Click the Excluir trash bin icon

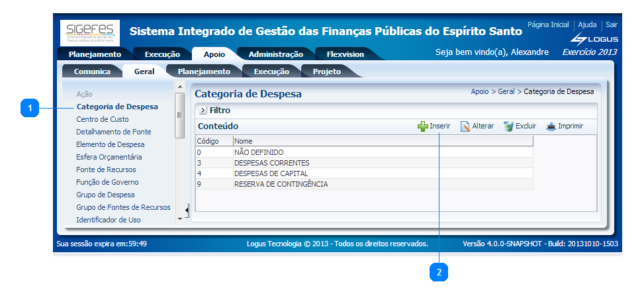coord(508,126)
